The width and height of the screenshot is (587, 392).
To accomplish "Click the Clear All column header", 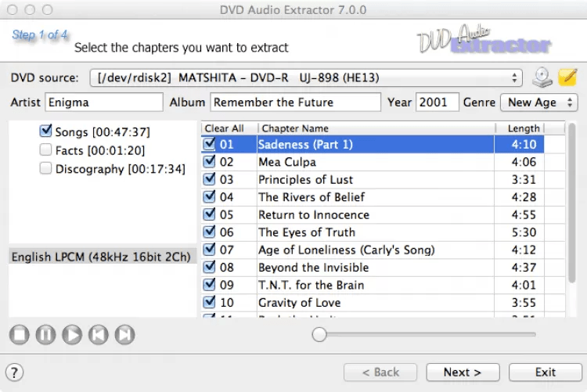I will [225, 128].
